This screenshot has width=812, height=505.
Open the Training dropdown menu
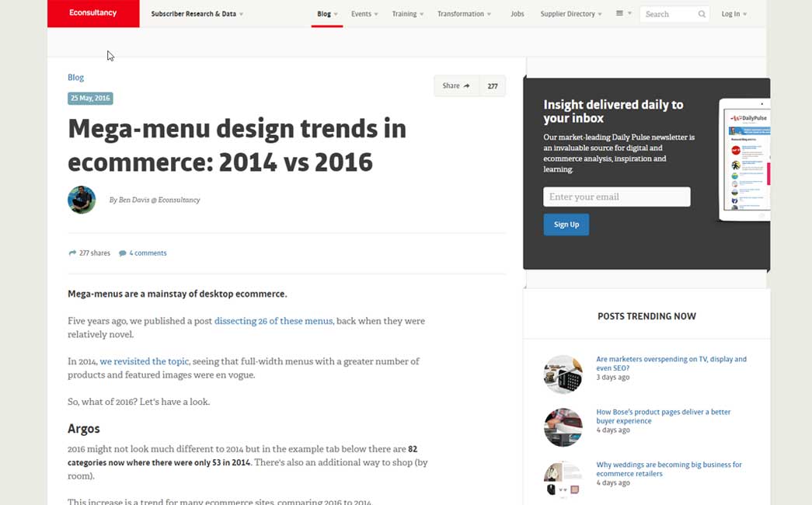click(x=408, y=14)
